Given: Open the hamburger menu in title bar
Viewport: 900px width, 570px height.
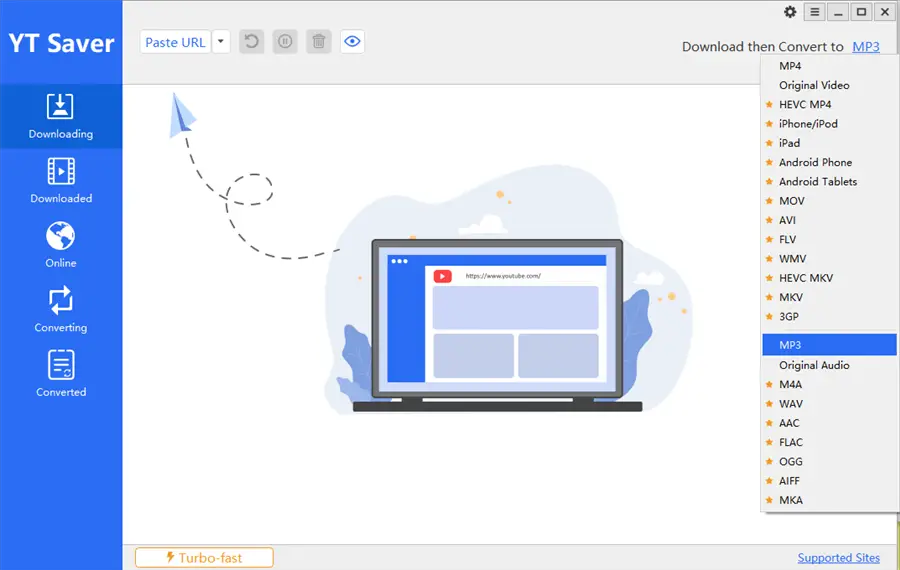Looking at the screenshot, I should pyautogui.click(x=814, y=12).
